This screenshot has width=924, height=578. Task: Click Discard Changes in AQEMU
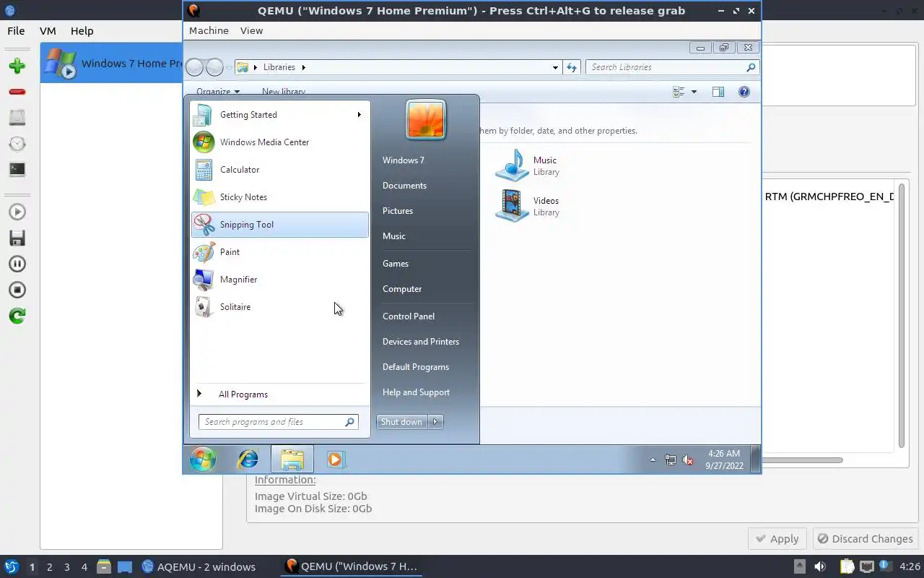click(864, 538)
